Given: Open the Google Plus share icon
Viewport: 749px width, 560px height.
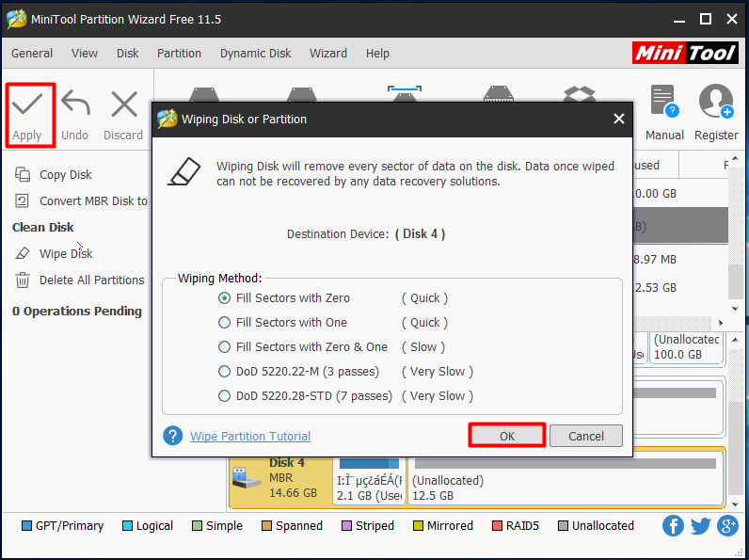Looking at the screenshot, I should (727, 525).
